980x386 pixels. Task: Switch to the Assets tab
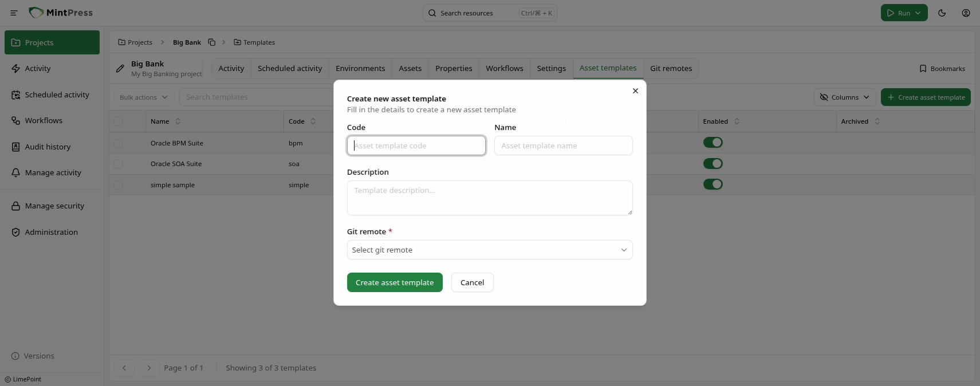pyautogui.click(x=410, y=68)
